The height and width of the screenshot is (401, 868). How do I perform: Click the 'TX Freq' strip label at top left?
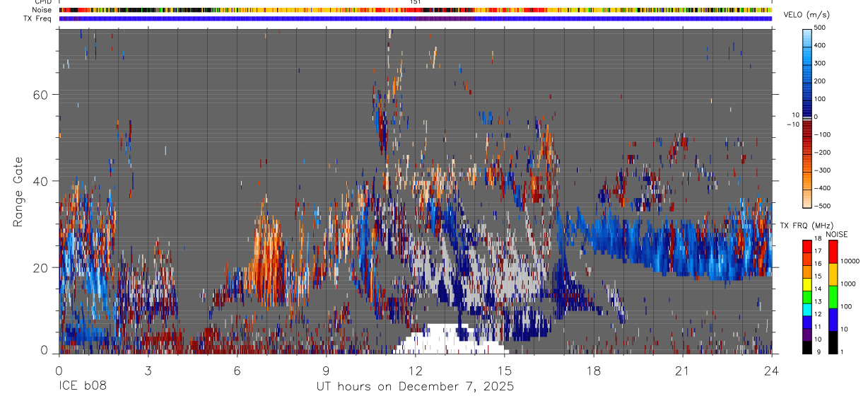(x=37, y=18)
